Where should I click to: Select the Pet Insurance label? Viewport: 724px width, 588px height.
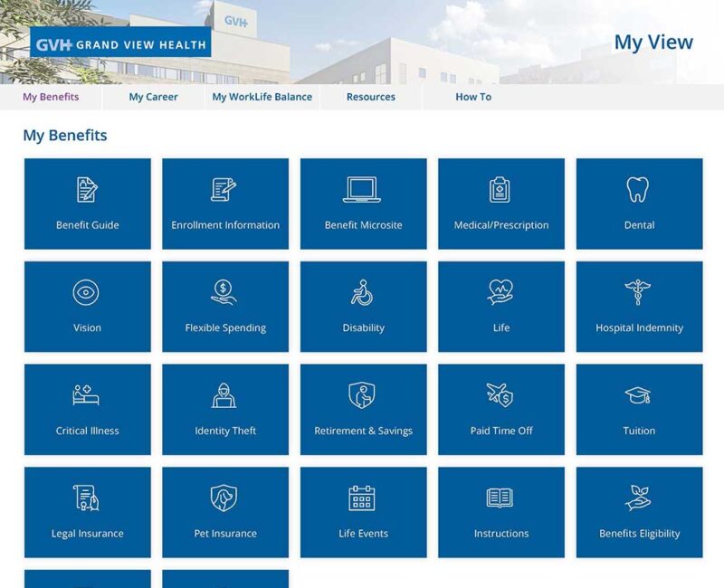(x=225, y=534)
